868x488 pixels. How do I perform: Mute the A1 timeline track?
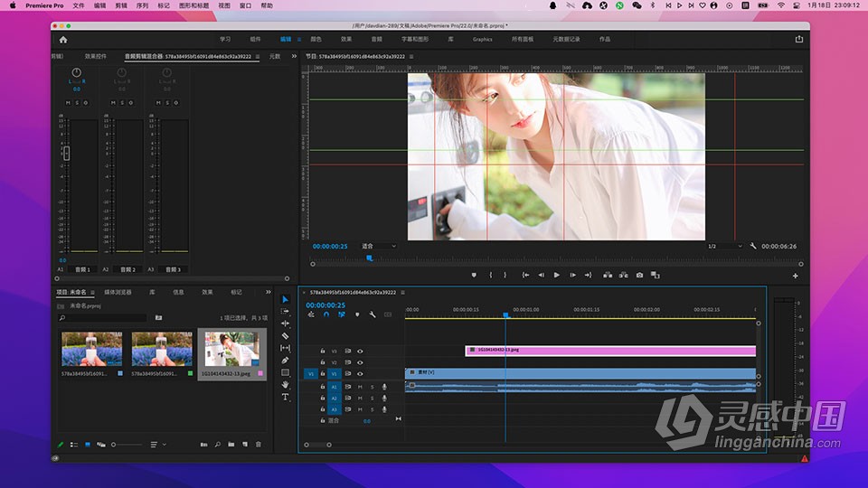coord(360,387)
